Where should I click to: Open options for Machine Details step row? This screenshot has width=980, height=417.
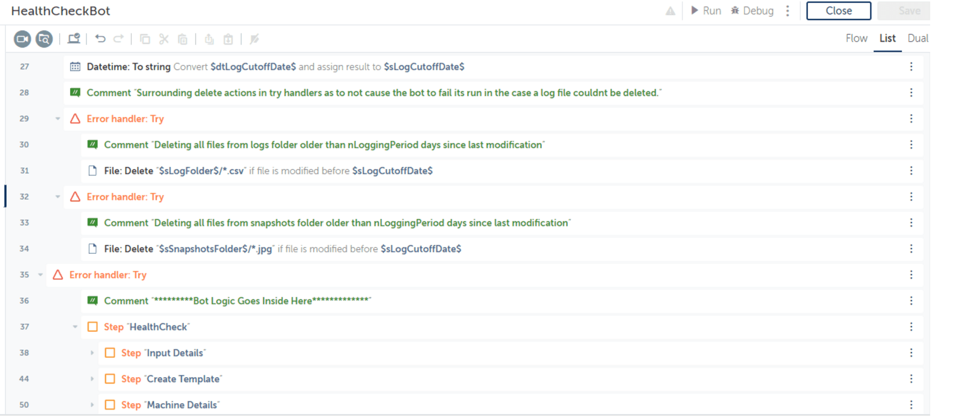click(x=911, y=405)
